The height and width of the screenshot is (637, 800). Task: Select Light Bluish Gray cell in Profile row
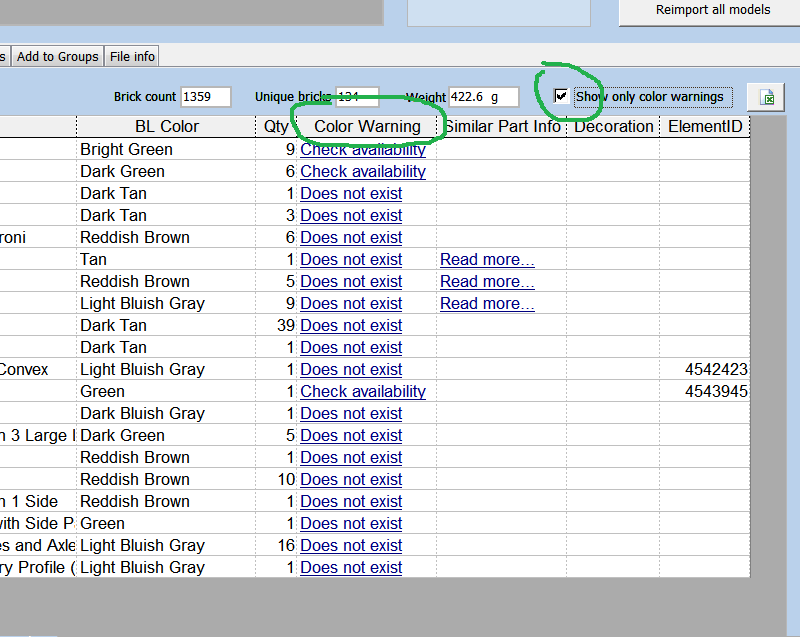[166, 567]
